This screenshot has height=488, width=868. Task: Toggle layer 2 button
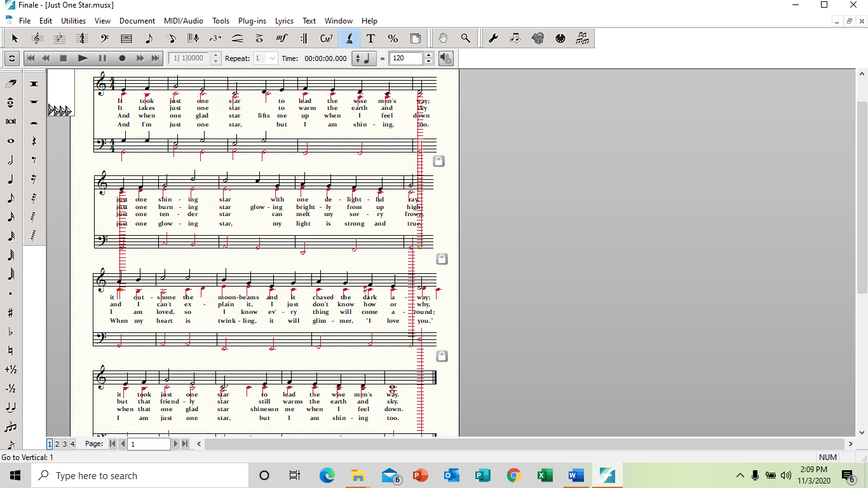point(57,444)
